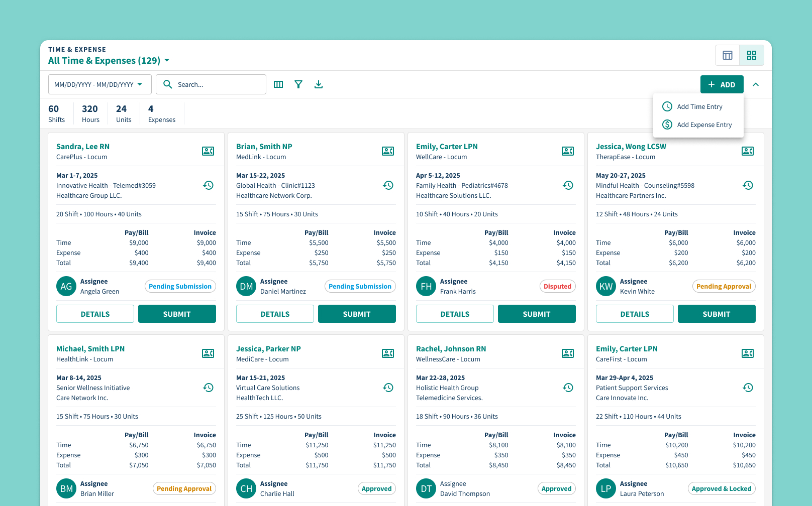Screen dimensions: 812x506
Task: Click the 60 Shifts summary stat
Action: click(56, 113)
